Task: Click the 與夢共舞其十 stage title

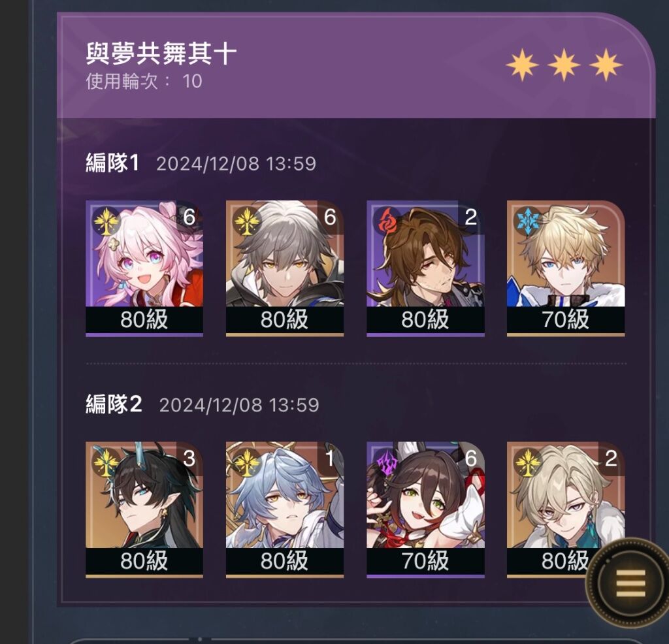Action: point(161,54)
